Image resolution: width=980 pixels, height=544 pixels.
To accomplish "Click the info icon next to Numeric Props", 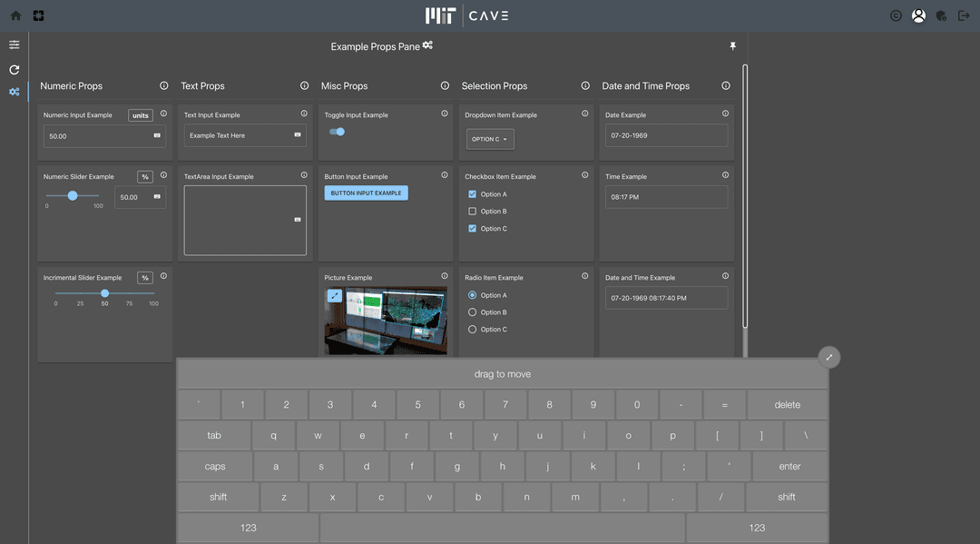I will coord(164,85).
